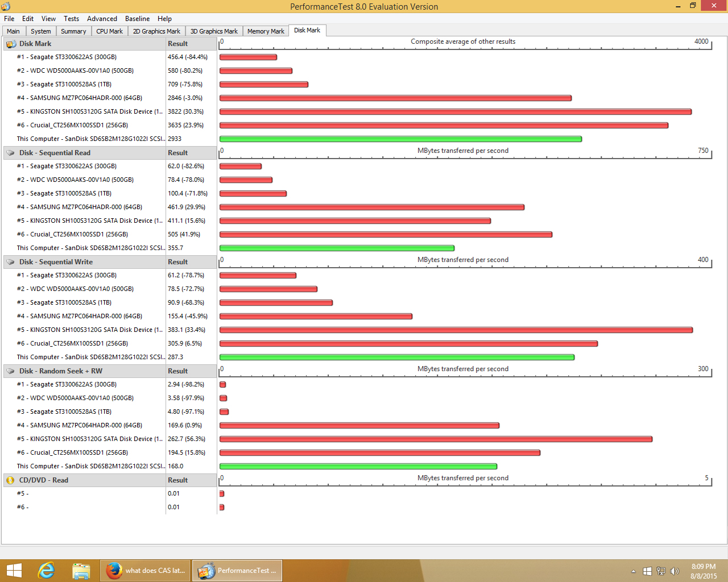Click the green Disk Mark bar for This Computer
The width and height of the screenshot is (728, 582).
coord(400,139)
